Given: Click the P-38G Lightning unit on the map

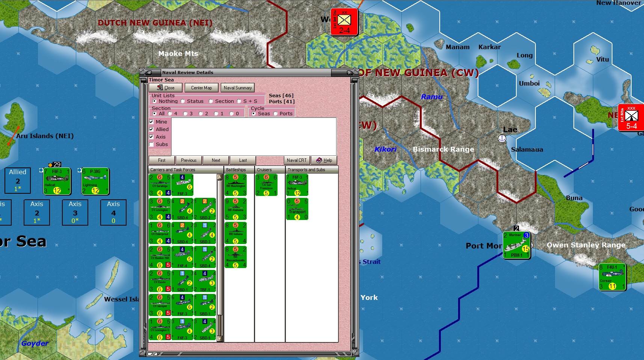Looking at the screenshot, I should click(x=95, y=181).
